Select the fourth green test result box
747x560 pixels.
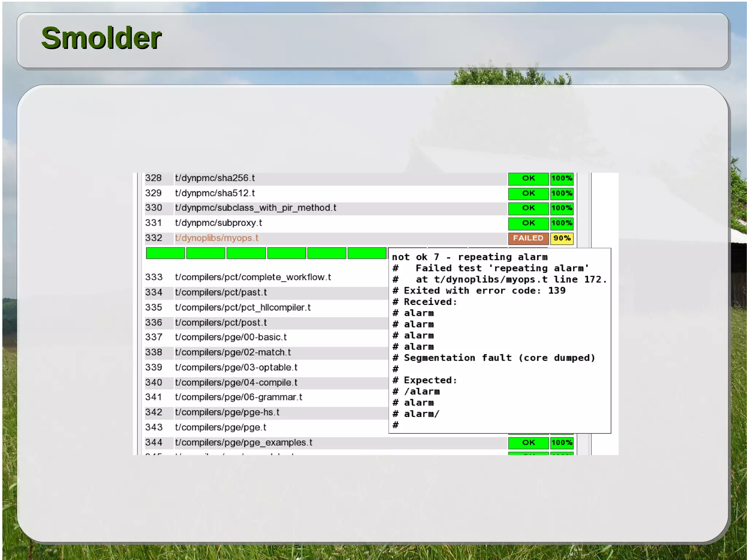(287, 253)
